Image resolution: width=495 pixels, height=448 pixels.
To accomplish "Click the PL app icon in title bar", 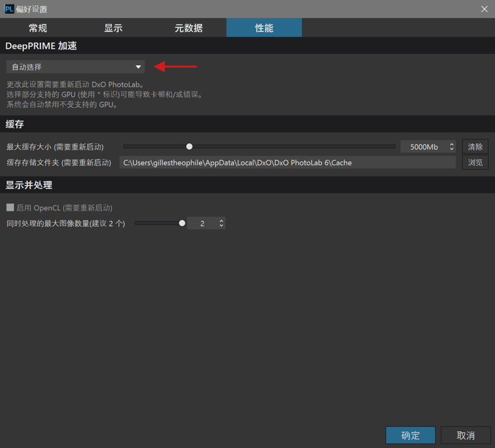I will coord(9,9).
